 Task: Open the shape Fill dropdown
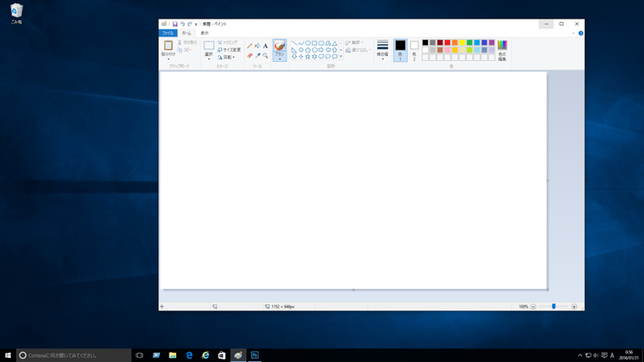click(358, 50)
